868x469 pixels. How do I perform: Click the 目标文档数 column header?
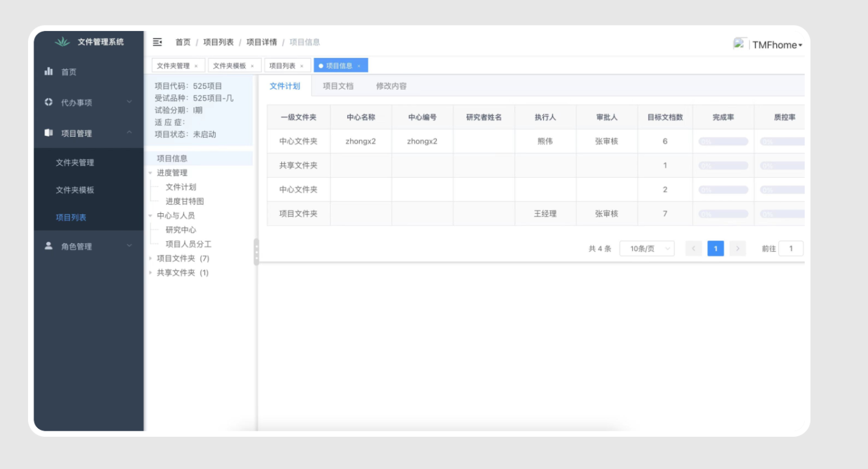(x=665, y=118)
